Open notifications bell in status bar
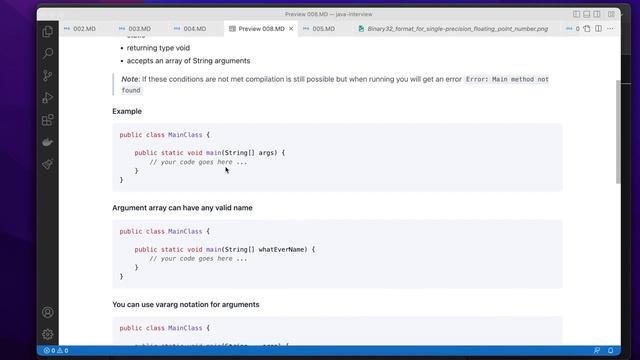 click(610, 351)
